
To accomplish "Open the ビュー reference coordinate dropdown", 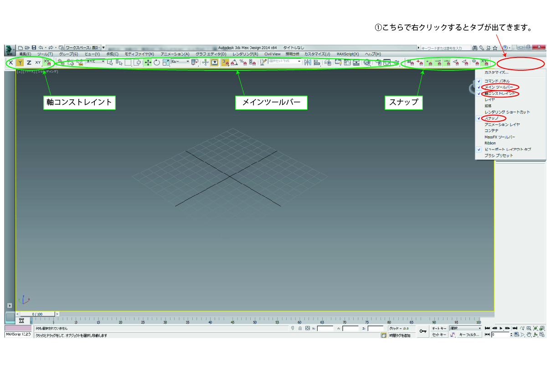I will (x=180, y=61).
